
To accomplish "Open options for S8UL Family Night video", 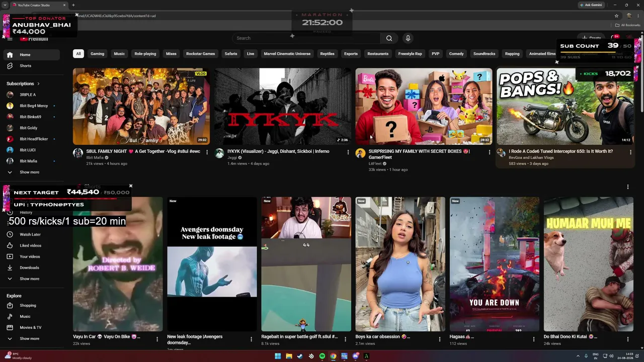I will click(207, 152).
